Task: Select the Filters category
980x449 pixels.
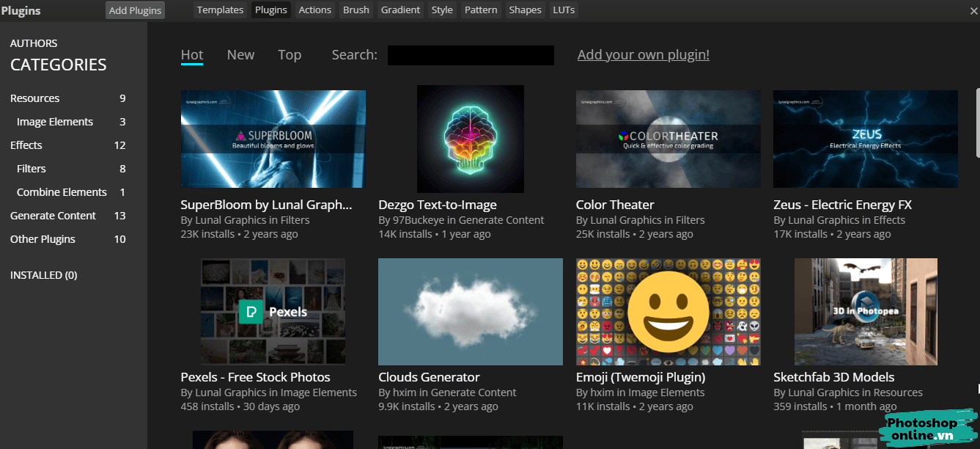Action: click(x=31, y=168)
